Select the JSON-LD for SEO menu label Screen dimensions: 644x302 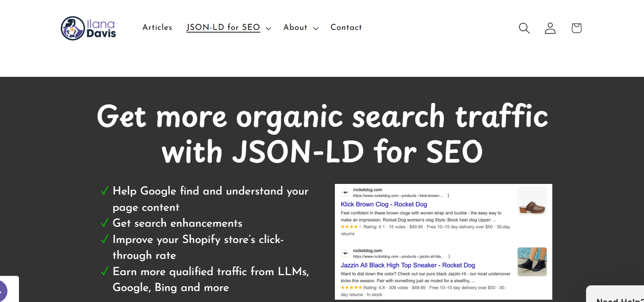coord(223,27)
